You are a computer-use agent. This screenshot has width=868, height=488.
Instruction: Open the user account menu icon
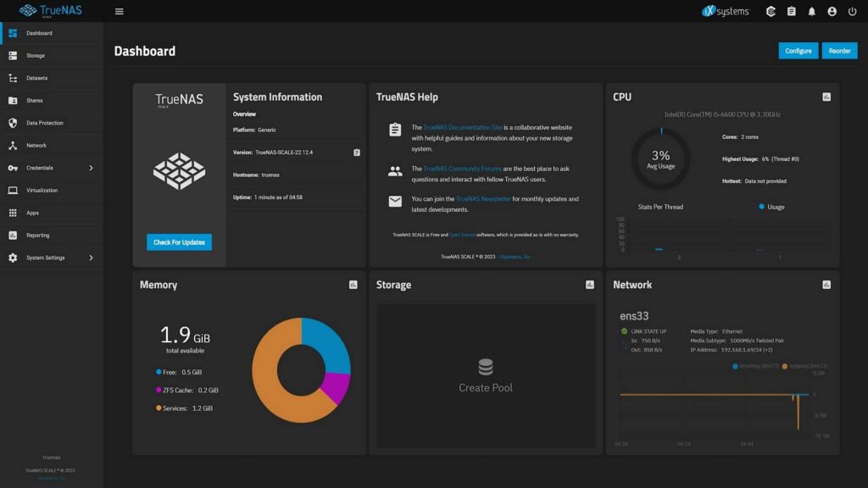(x=833, y=11)
